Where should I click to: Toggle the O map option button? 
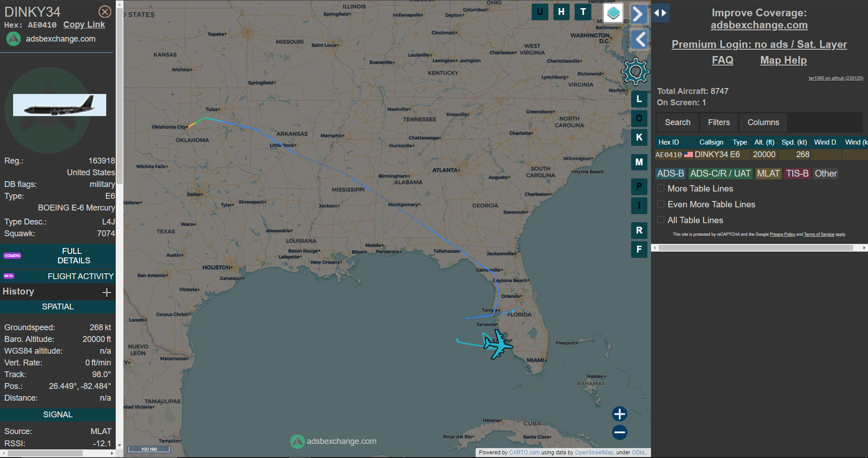[639, 118]
